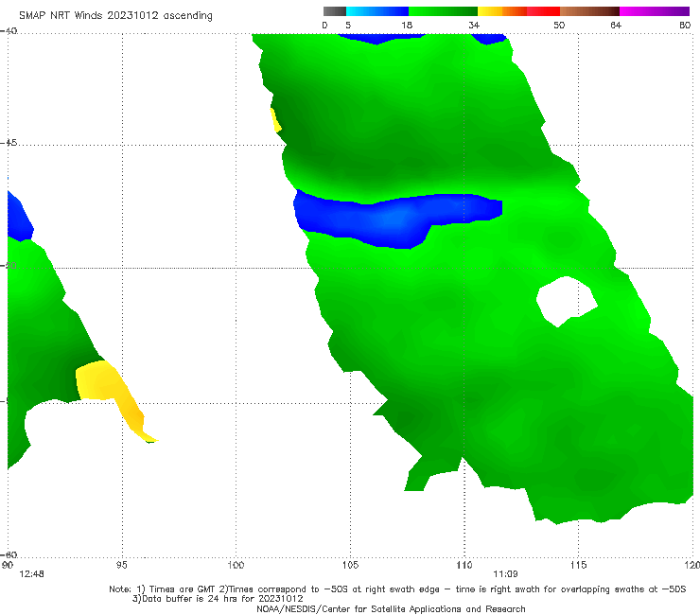Screen dimensions: 700x615
Task: Click the magenta-purple segment of the color bar
Action: point(655,11)
